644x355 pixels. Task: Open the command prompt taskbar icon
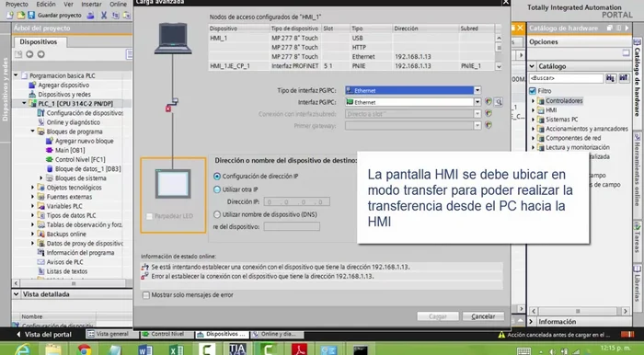pos(361,349)
